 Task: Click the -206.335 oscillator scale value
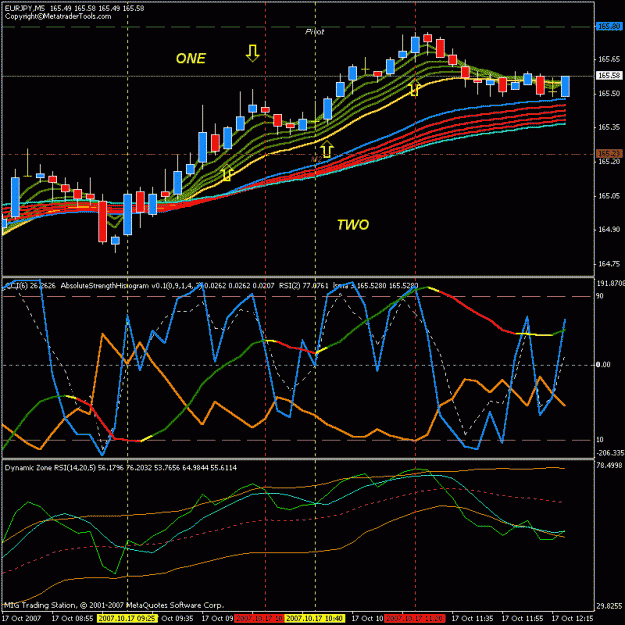coord(610,453)
